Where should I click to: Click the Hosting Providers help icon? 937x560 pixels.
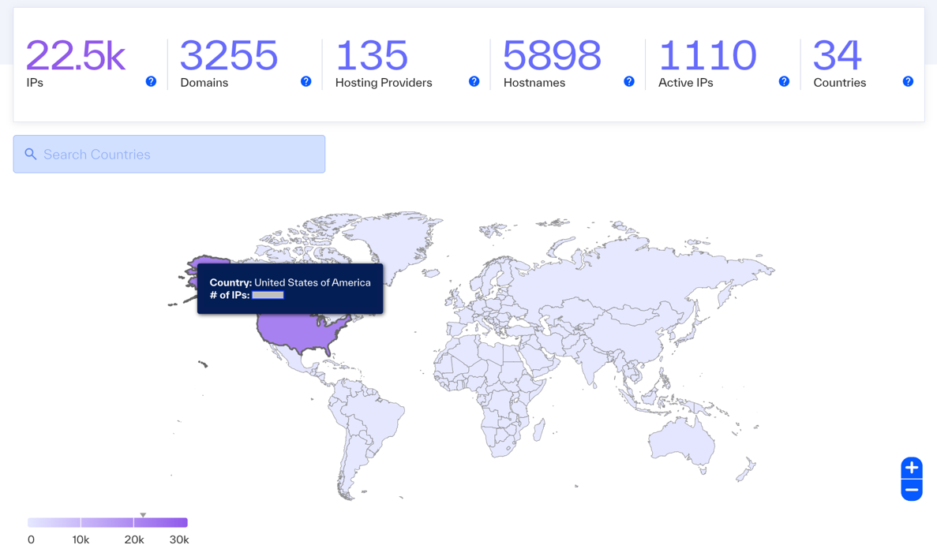click(474, 81)
